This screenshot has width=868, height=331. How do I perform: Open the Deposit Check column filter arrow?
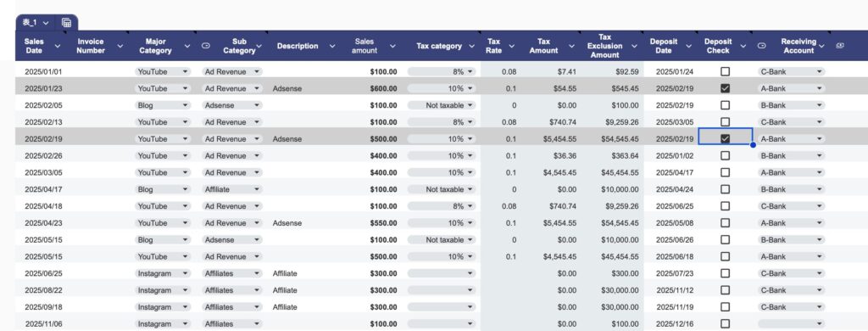click(743, 46)
